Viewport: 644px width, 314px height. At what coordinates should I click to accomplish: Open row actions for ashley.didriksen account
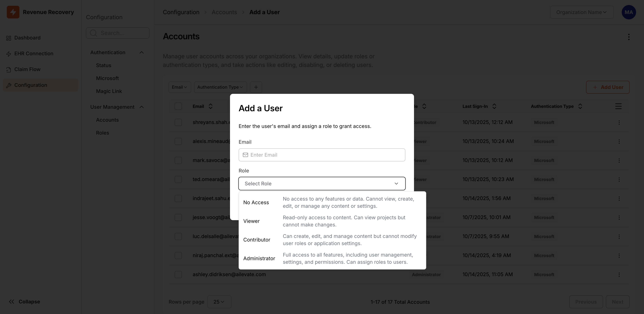(619, 275)
